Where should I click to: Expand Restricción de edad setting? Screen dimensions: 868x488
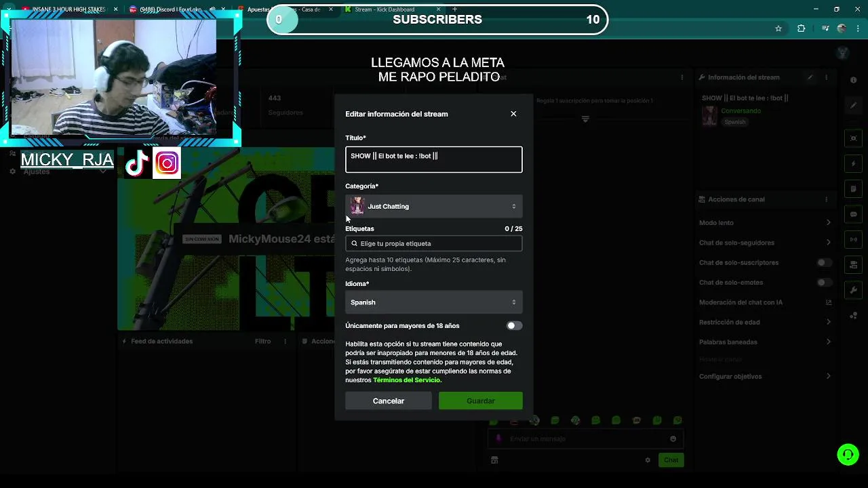click(765, 322)
